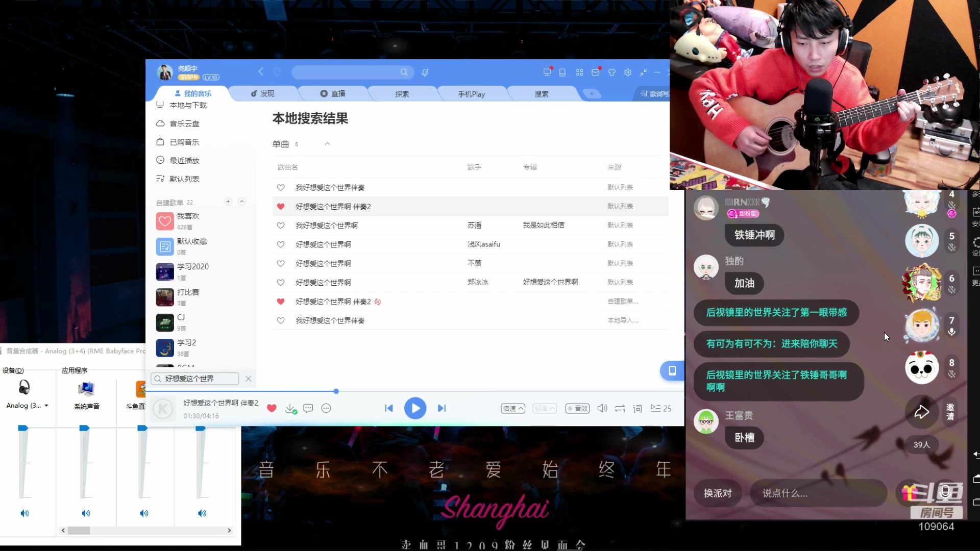Image resolution: width=980 pixels, height=551 pixels.
Task: Like the 本地导入 row 我好想爱这个世界伴奏
Action: tap(280, 320)
